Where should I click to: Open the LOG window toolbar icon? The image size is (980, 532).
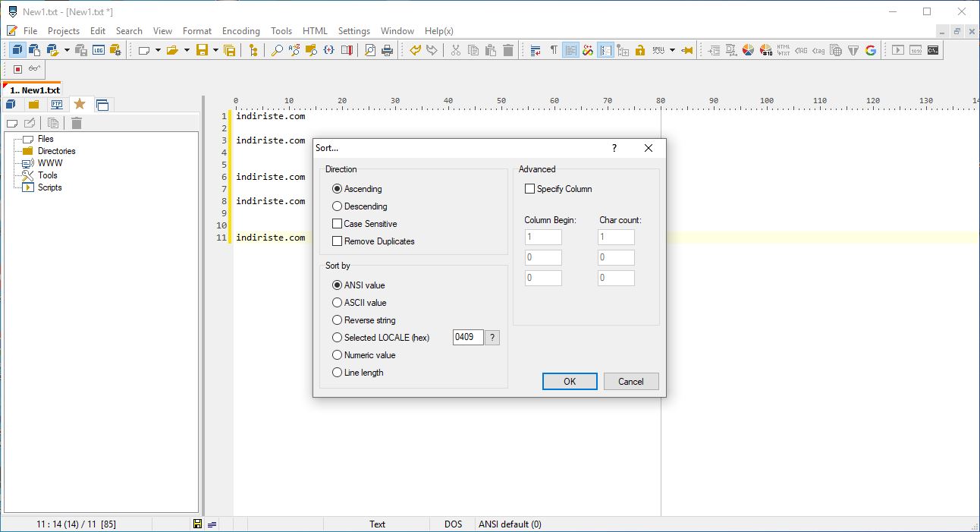pyautogui.click(x=99, y=50)
